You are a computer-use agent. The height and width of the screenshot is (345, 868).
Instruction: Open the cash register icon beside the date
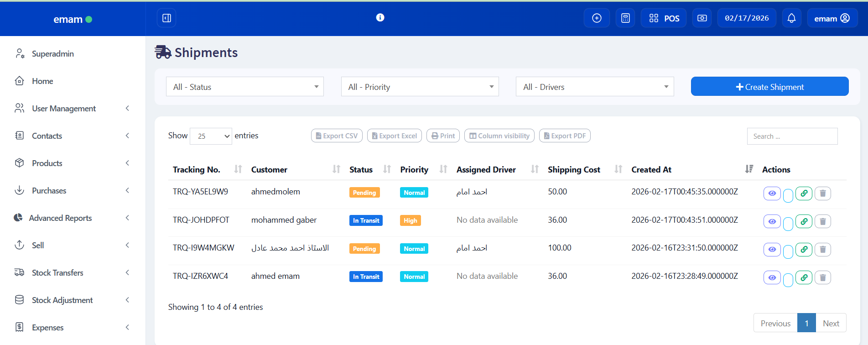tap(702, 18)
